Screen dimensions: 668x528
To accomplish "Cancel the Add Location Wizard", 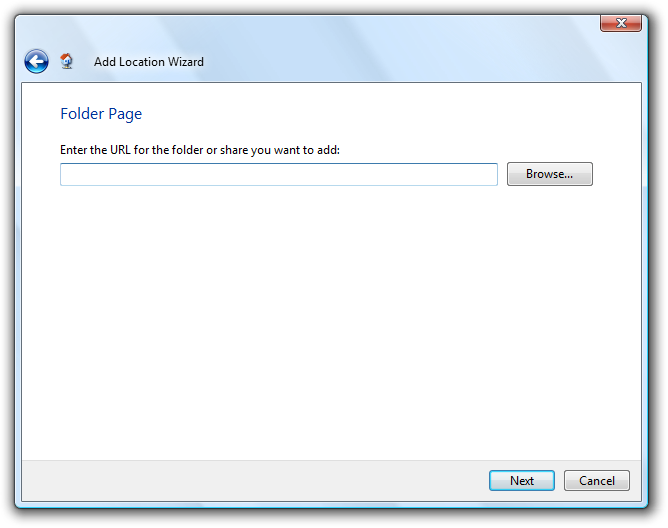I will coord(596,481).
